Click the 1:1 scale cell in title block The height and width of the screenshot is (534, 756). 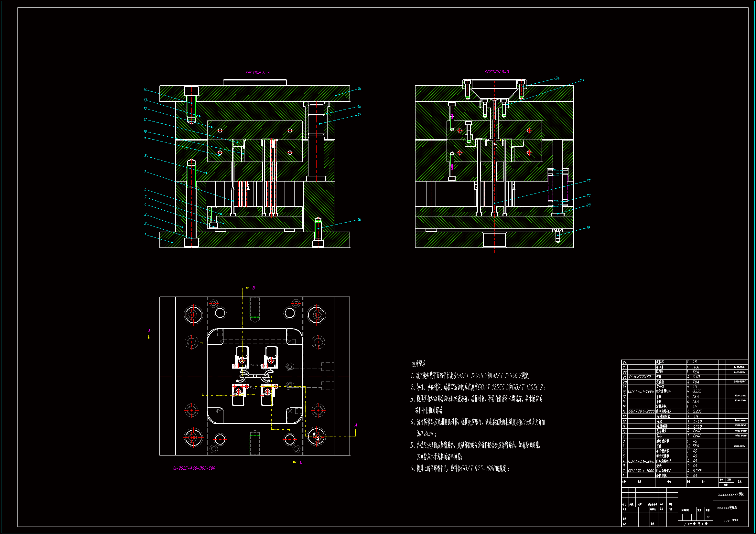pyautogui.click(x=707, y=517)
